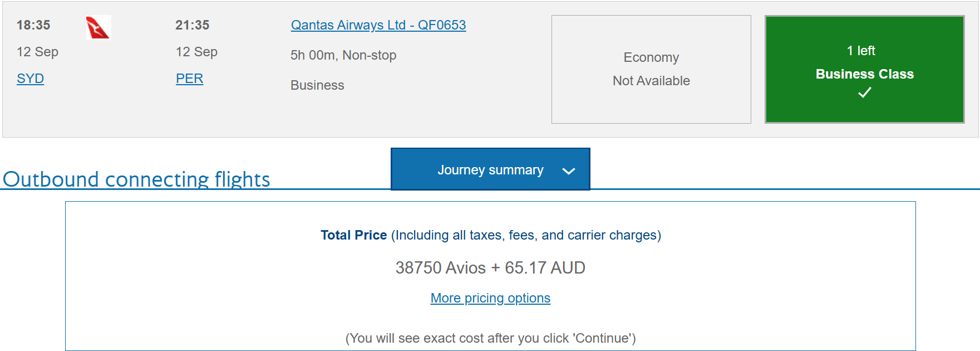The image size is (980, 351).
Task: Select the Economy Not Available box
Action: tap(651, 69)
